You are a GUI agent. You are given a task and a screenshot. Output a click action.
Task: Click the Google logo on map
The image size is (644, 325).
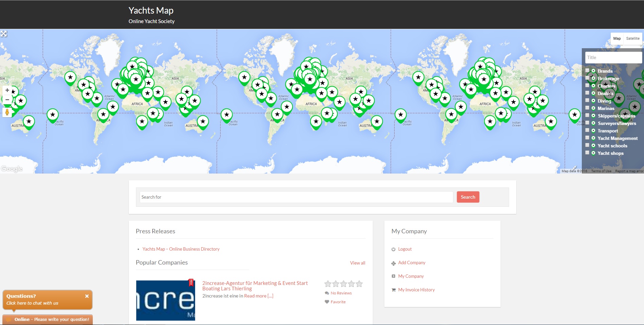(x=12, y=169)
